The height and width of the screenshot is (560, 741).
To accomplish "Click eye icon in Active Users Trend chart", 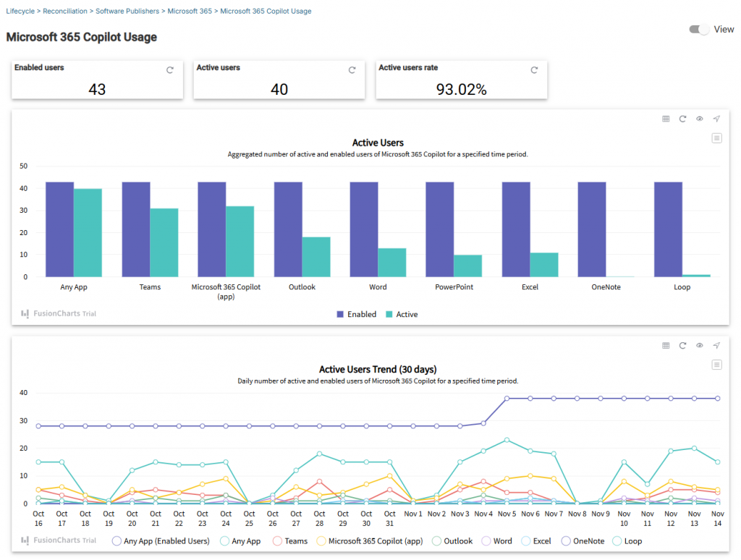I will point(700,346).
